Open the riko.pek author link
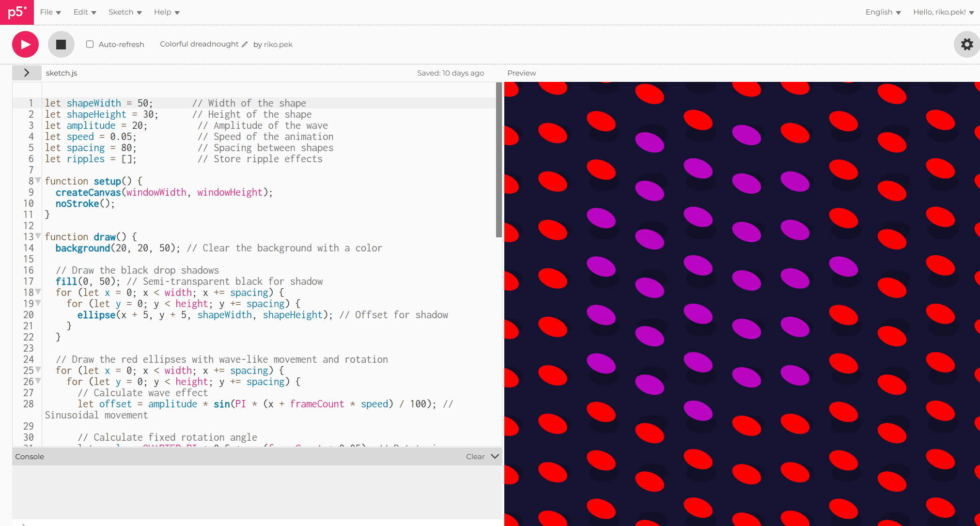 tap(278, 45)
